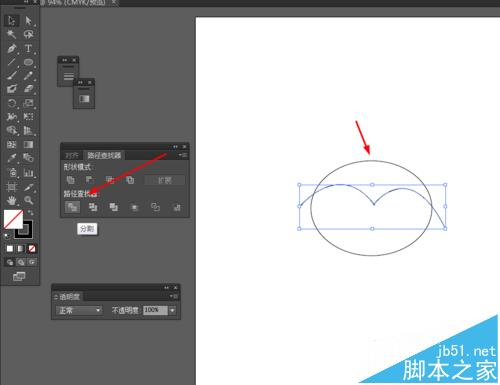Click the 扩展 (Expand) button
This screenshot has height=385, width=500.
165,180
